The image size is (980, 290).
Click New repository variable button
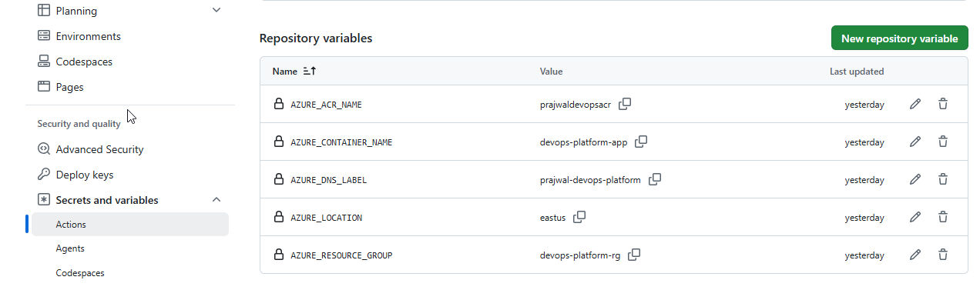899,38
